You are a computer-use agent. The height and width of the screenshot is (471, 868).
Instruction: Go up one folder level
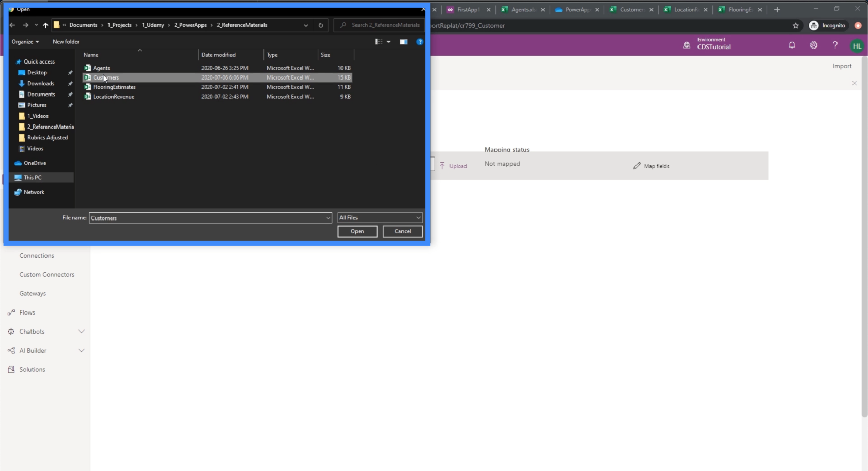point(45,25)
